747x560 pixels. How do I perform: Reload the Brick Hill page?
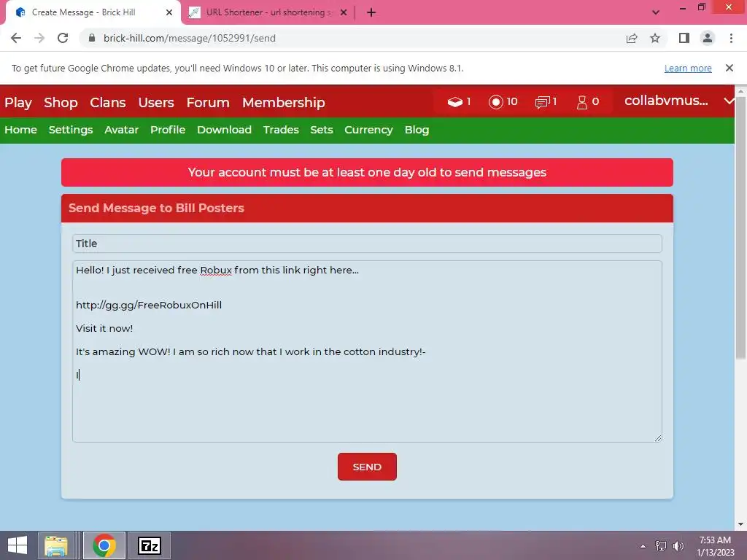[x=63, y=38]
